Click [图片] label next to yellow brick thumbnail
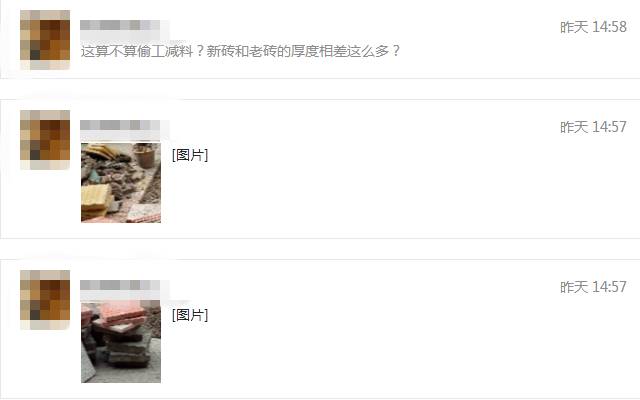Viewport: 640px width, 400px height. (x=190, y=155)
